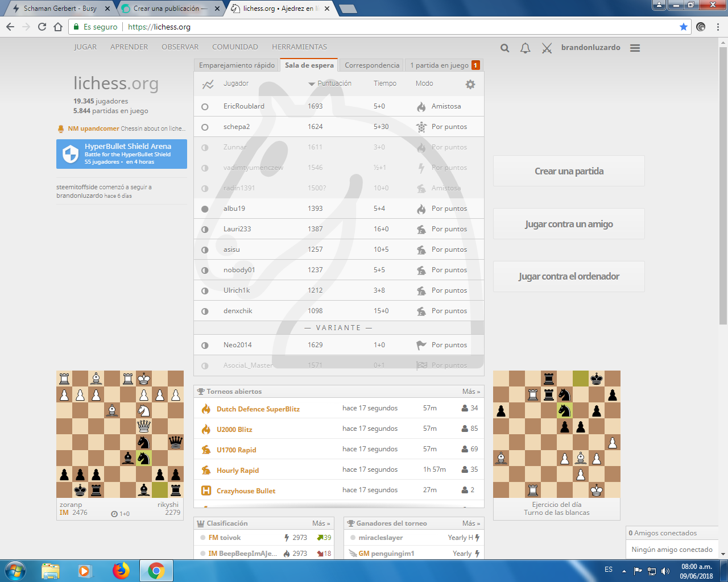728x582 pixels.
Task: Open NM upandcomer stream link
Action: coord(121,128)
